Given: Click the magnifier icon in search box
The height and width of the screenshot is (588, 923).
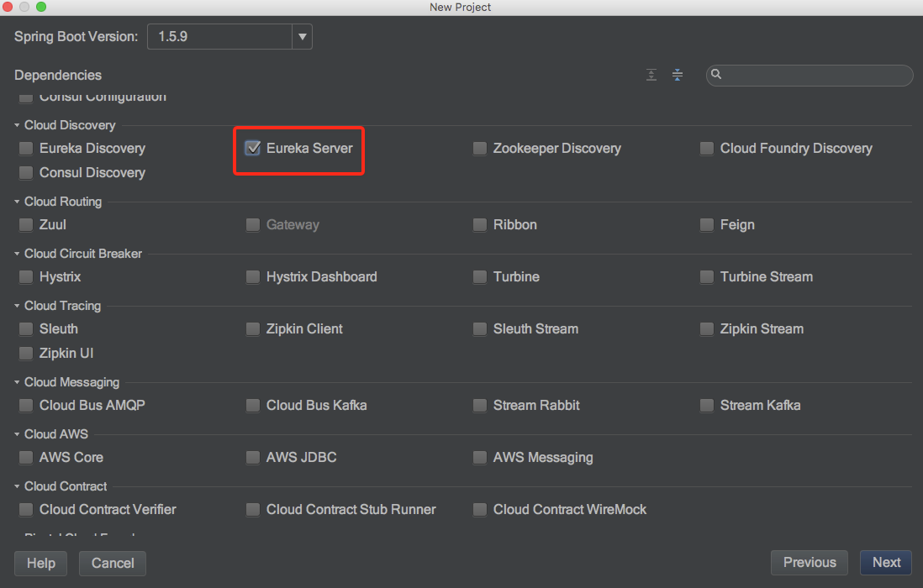Looking at the screenshot, I should coord(716,74).
